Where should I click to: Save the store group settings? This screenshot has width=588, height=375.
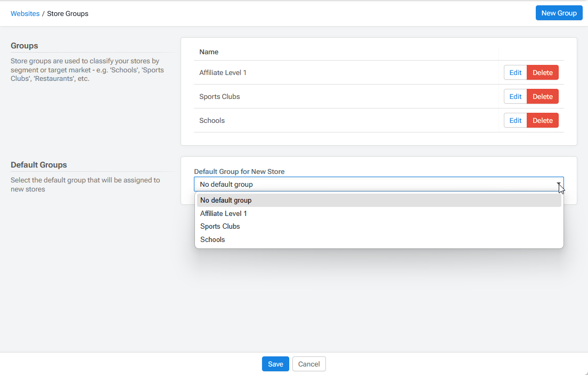[x=275, y=364]
